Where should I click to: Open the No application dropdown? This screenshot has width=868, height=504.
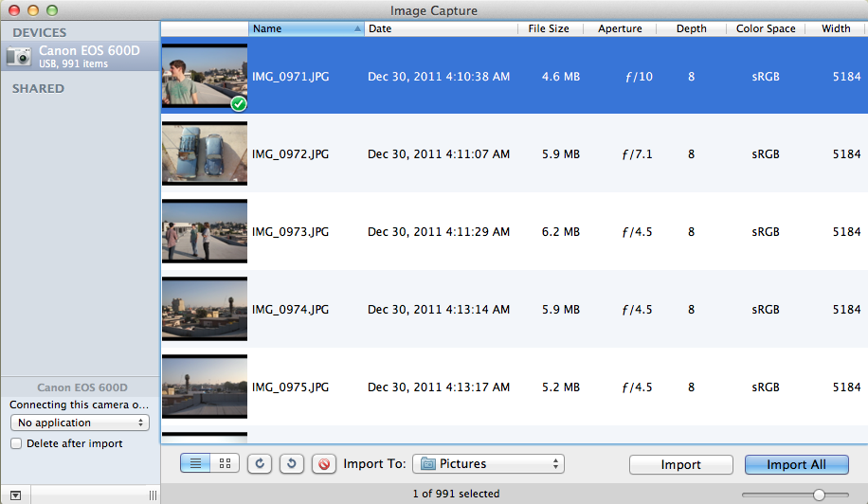pos(80,423)
